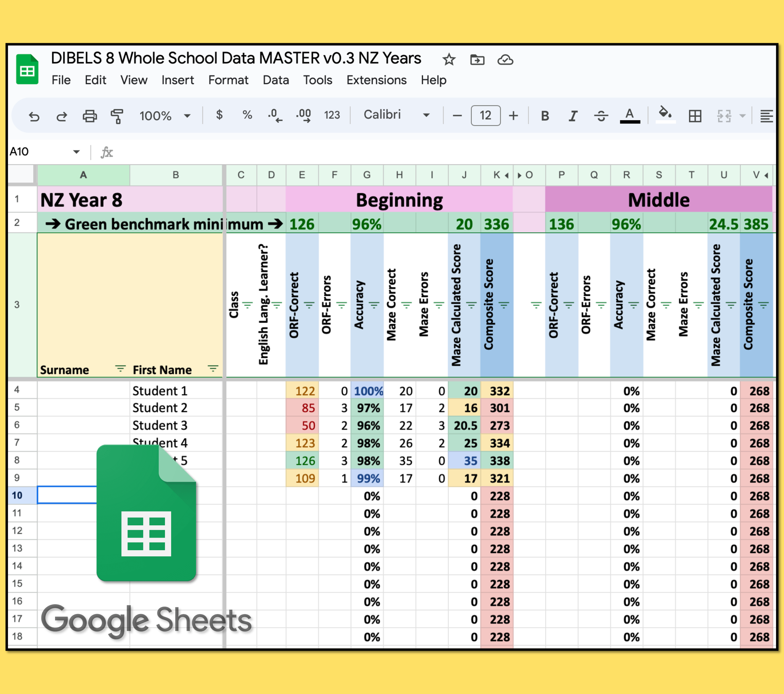Click the Decrease decimal places icon

point(274,115)
